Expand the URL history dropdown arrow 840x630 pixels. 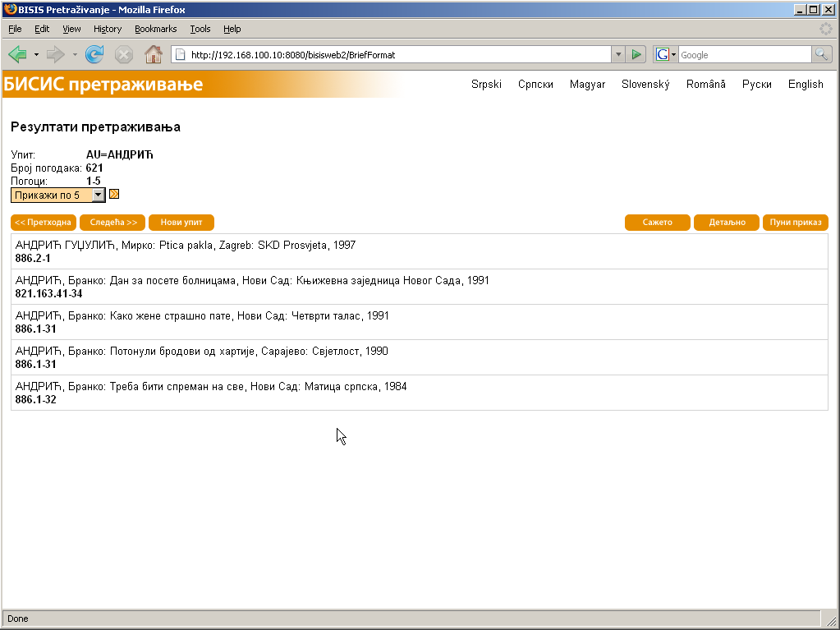(x=618, y=55)
